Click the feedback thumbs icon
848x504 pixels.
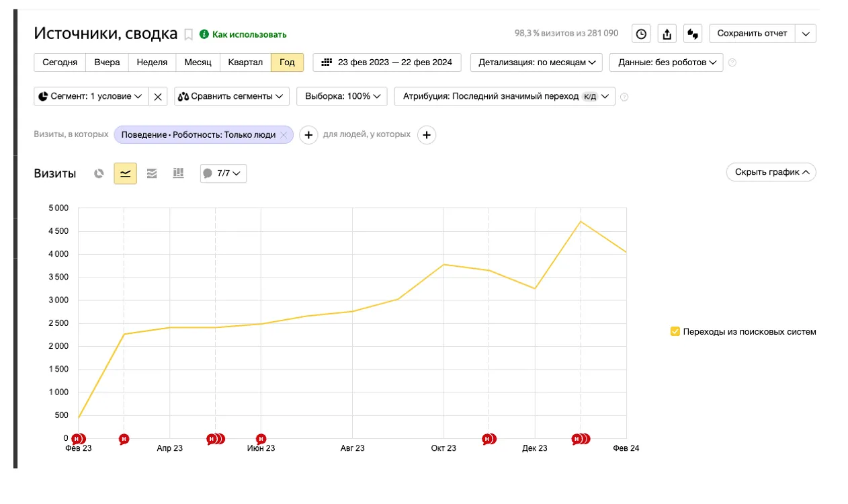tap(693, 34)
